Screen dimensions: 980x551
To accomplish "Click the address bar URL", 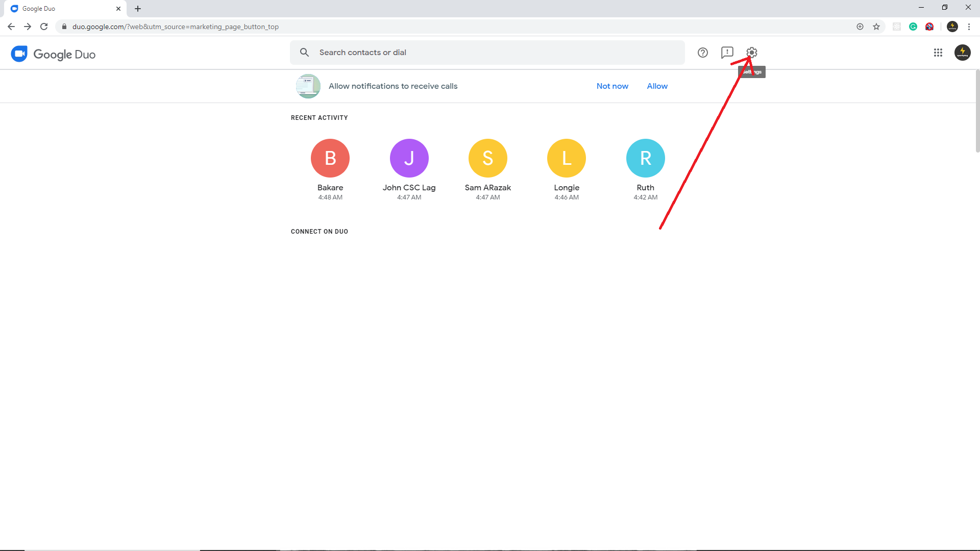I will pyautogui.click(x=175, y=27).
